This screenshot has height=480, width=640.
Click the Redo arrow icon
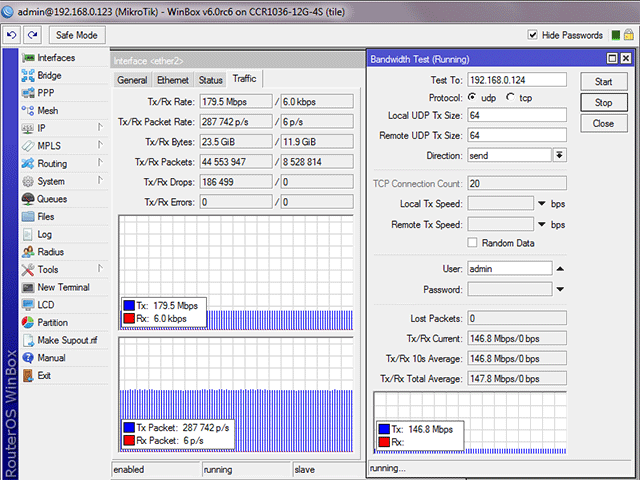[32, 35]
